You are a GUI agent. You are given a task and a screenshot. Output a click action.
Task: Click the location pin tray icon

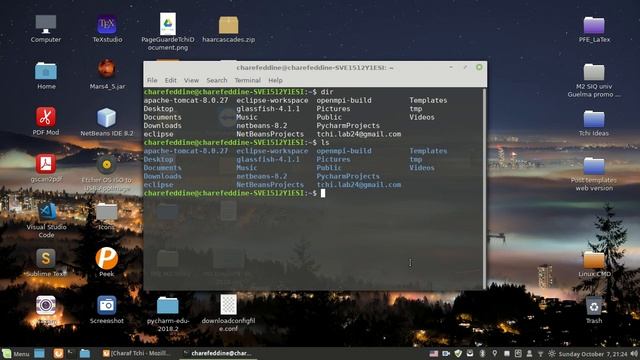[494, 353]
